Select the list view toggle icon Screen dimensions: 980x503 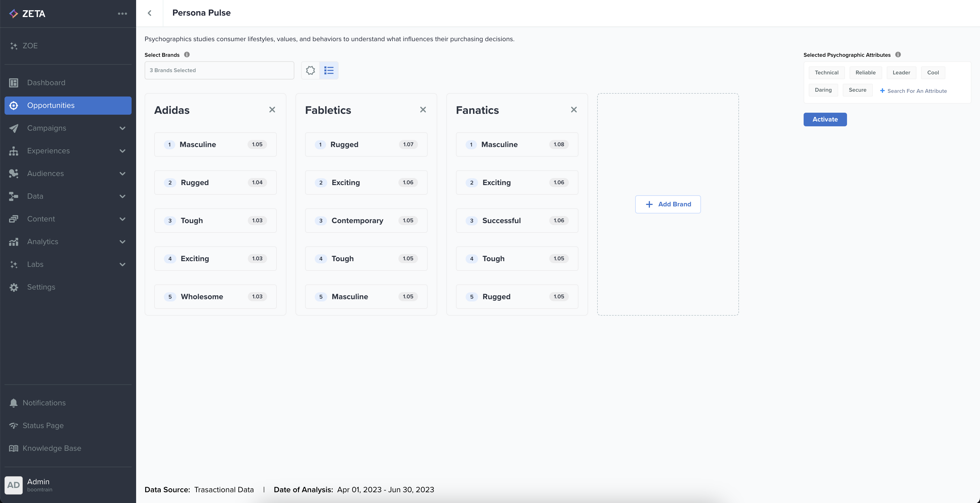(x=329, y=70)
